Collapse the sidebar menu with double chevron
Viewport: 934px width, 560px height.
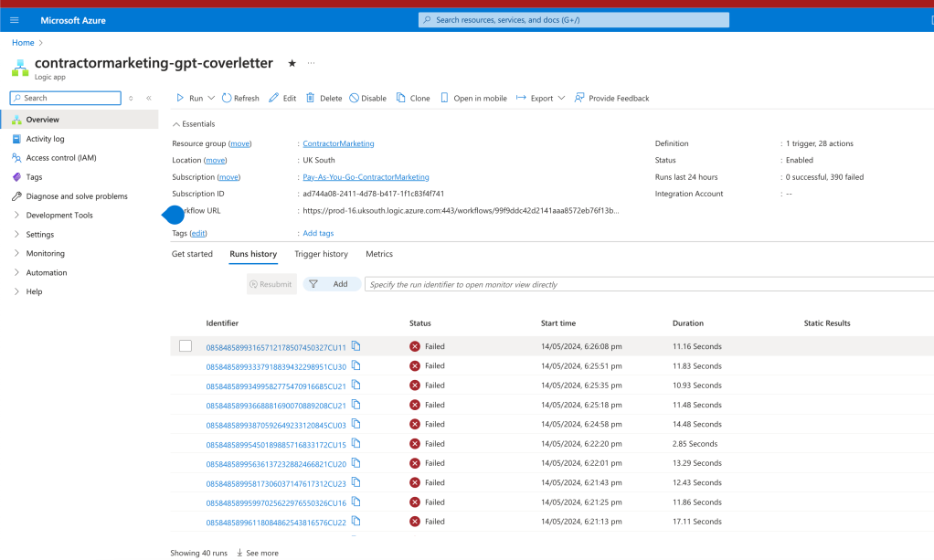coord(149,99)
